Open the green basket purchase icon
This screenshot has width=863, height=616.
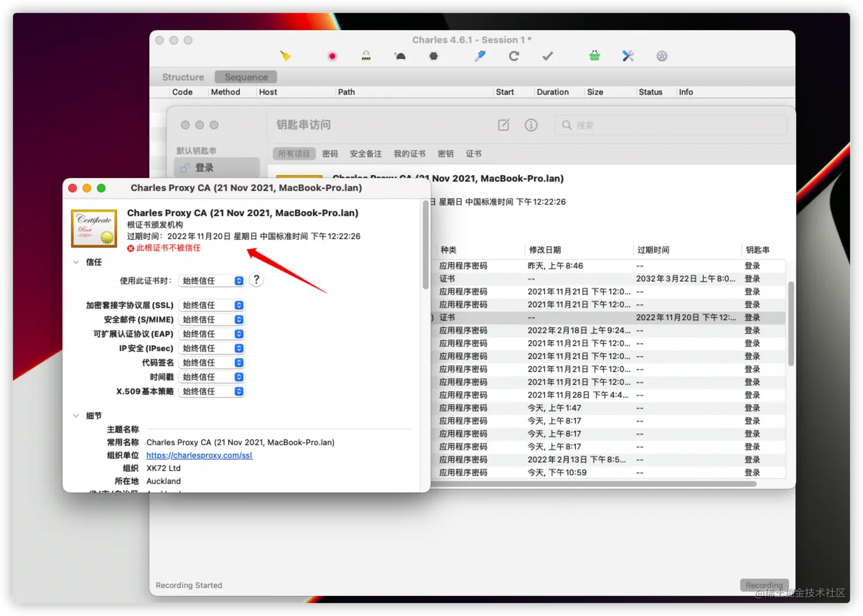594,56
